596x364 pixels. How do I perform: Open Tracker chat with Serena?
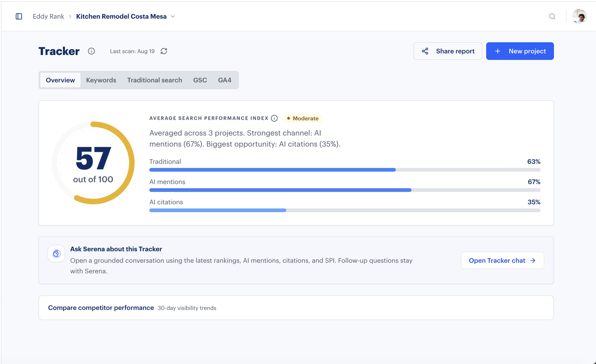pos(502,261)
